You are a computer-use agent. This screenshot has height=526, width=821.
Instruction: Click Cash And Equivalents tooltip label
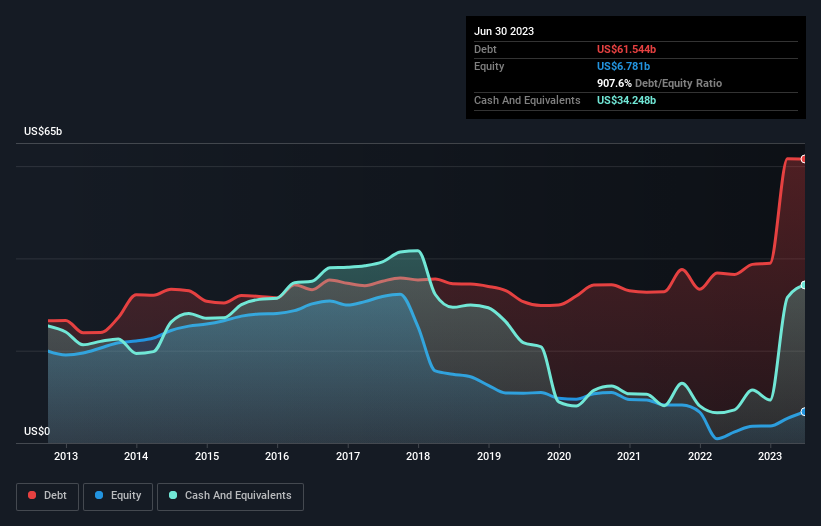click(x=527, y=100)
